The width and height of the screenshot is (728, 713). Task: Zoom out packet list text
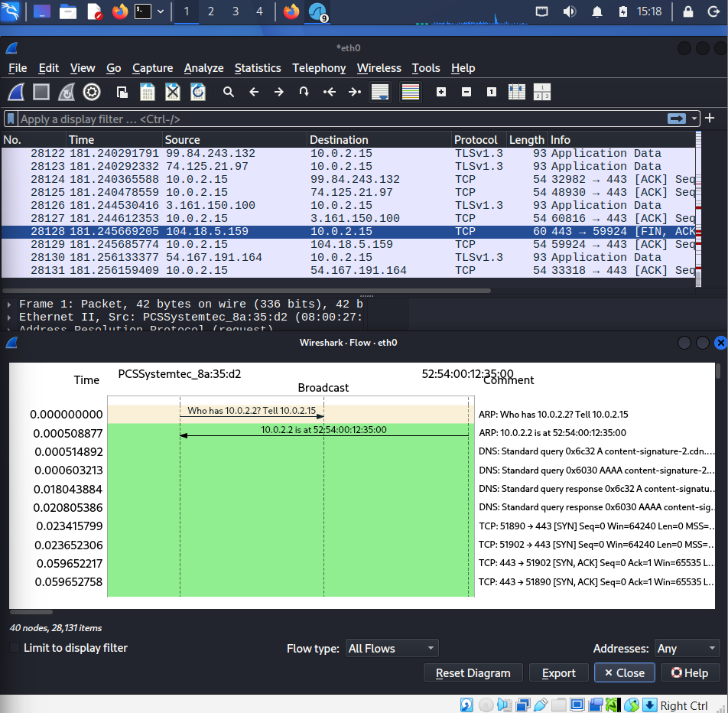click(466, 92)
